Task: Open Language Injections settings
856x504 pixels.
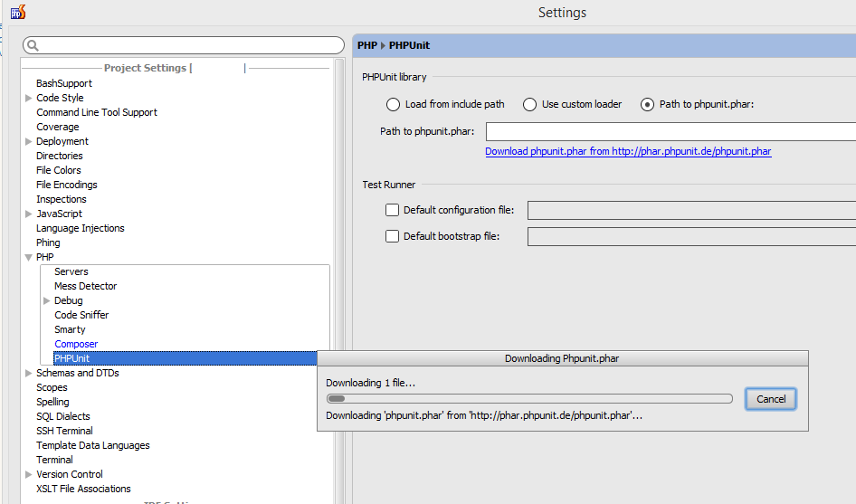Action: [81, 228]
